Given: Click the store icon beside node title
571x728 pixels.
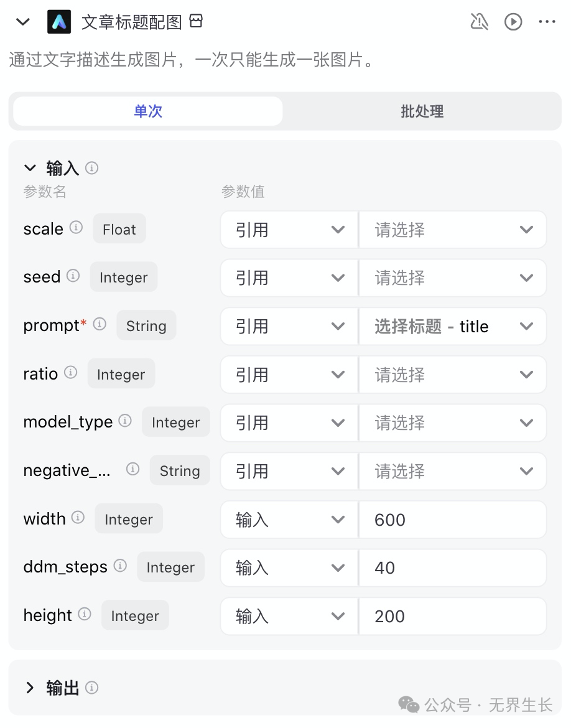Looking at the screenshot, I should 196,22.
